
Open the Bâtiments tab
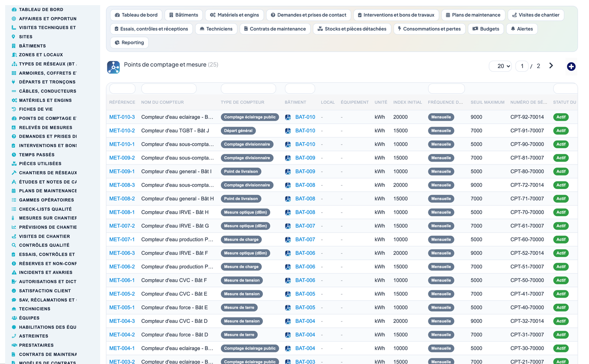tap(183, 15)
